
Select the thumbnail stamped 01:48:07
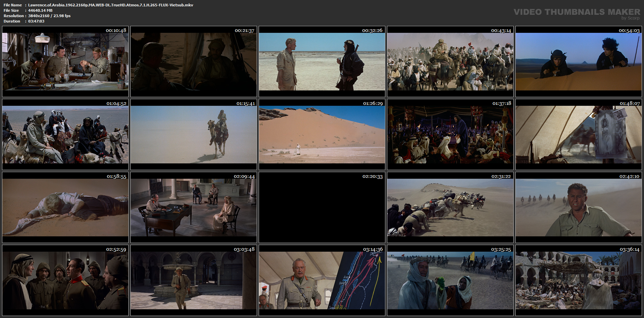click(x=578, y=134)
